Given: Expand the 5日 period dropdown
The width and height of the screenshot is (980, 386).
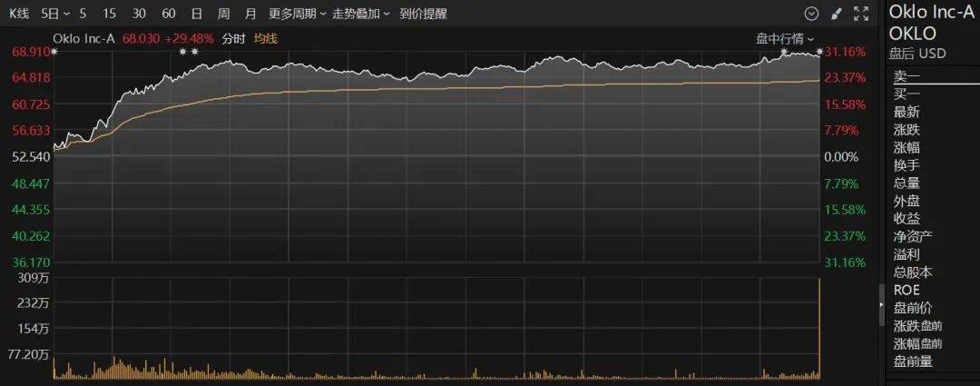Looking at the screenshot, I should click(x=55, y=14).
